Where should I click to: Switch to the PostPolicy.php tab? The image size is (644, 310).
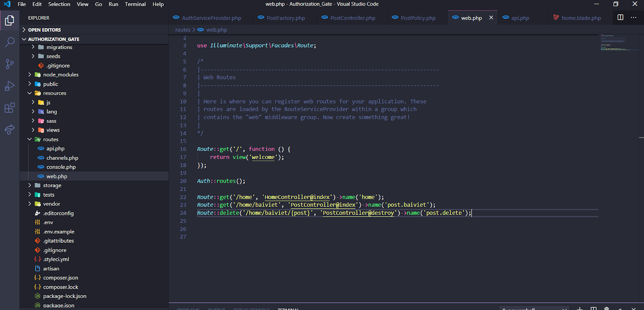418,18
